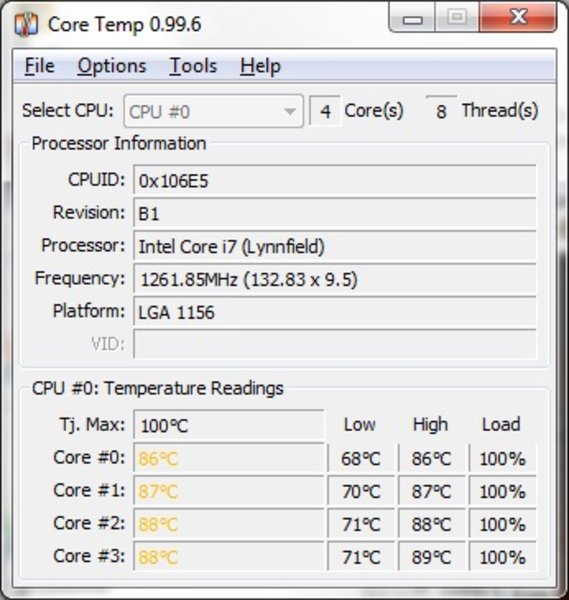Click the disabled maximize button
Screen dimensions: 569x600
pyautogui.click(x=457, y=18)
